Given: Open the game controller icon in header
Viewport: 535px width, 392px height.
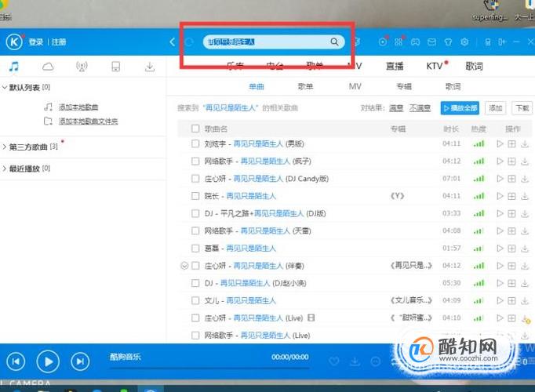Looking at the screenshot, I should (415, 42).
